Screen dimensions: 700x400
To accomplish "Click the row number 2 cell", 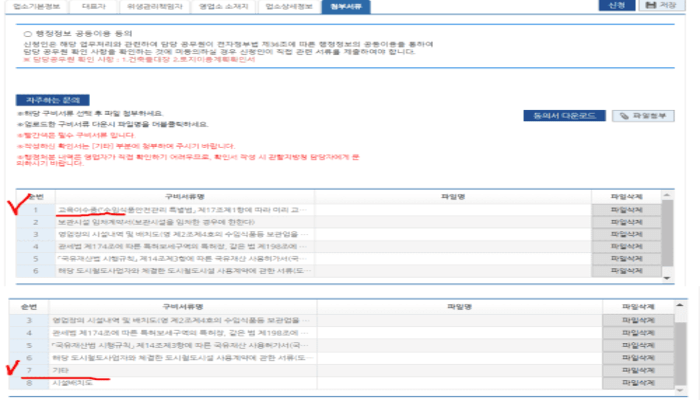I will (36, 222).
